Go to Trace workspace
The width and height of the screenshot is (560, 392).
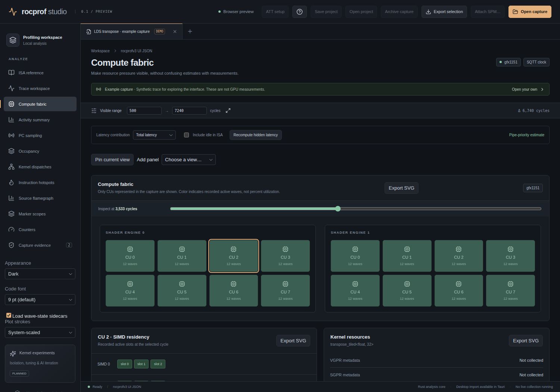pyautogui.click(x=40, y=88)
